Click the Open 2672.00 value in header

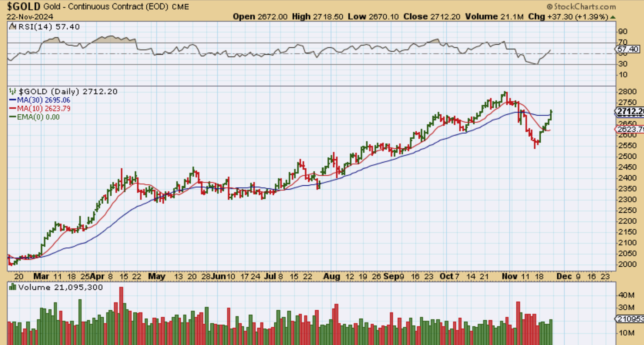(x=260, y=17)
